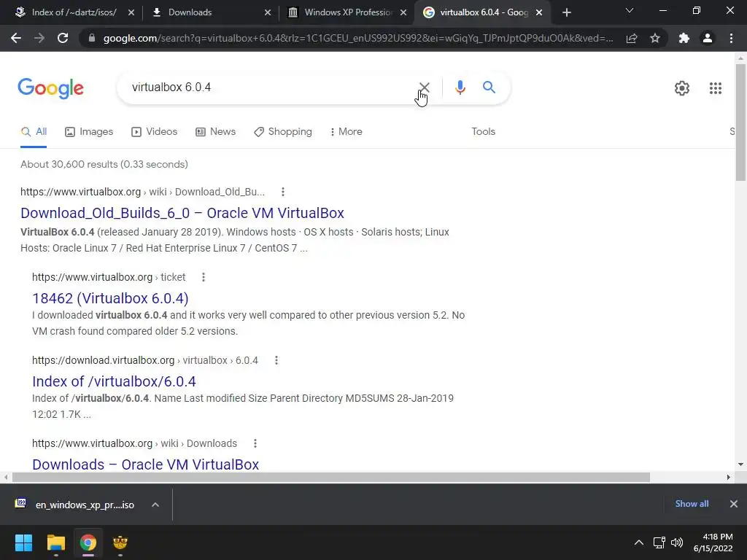Viewport: 747px width, 560px height.
Task: Click the scroll-down arrow of the page
Action: coord(740,464)
